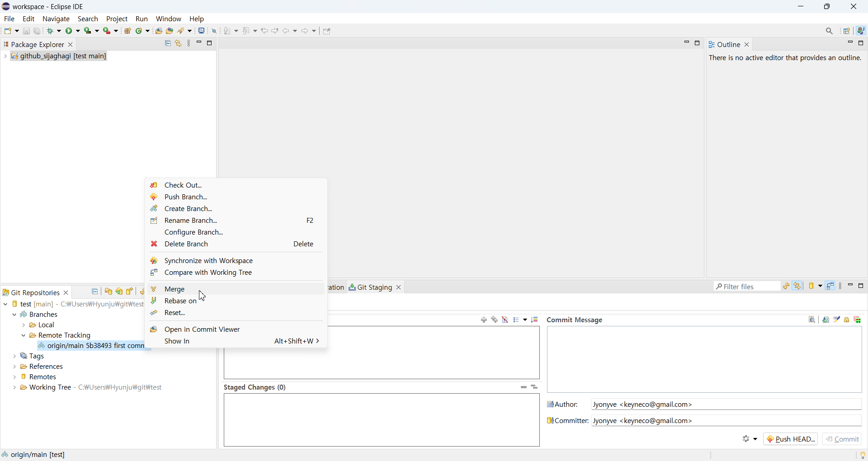Collapse all in Git Repositories view
The height and width of the screenshot is (461, 868).
[x=95, y=292]
